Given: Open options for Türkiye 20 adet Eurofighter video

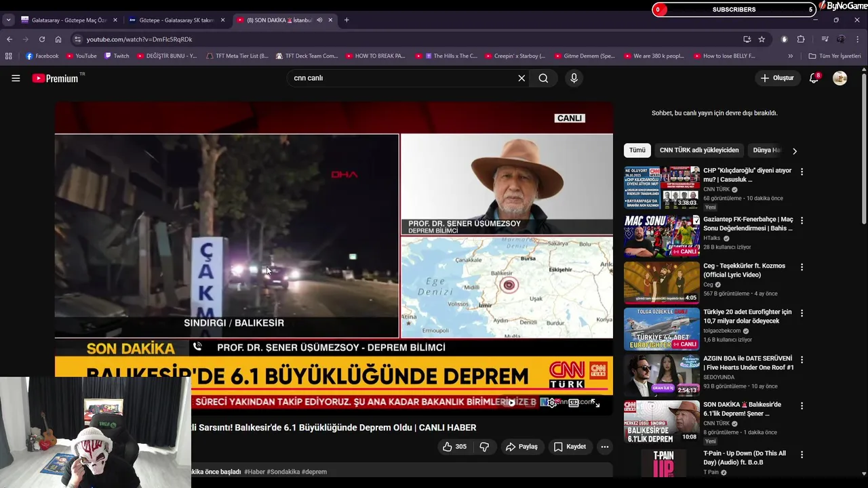Looking at the screenshot, I should click(802, 314).
